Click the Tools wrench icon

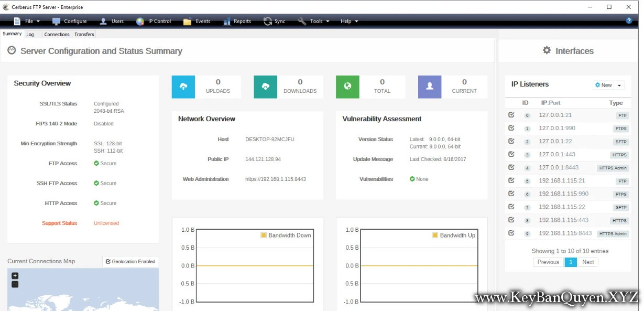point(301,21)
